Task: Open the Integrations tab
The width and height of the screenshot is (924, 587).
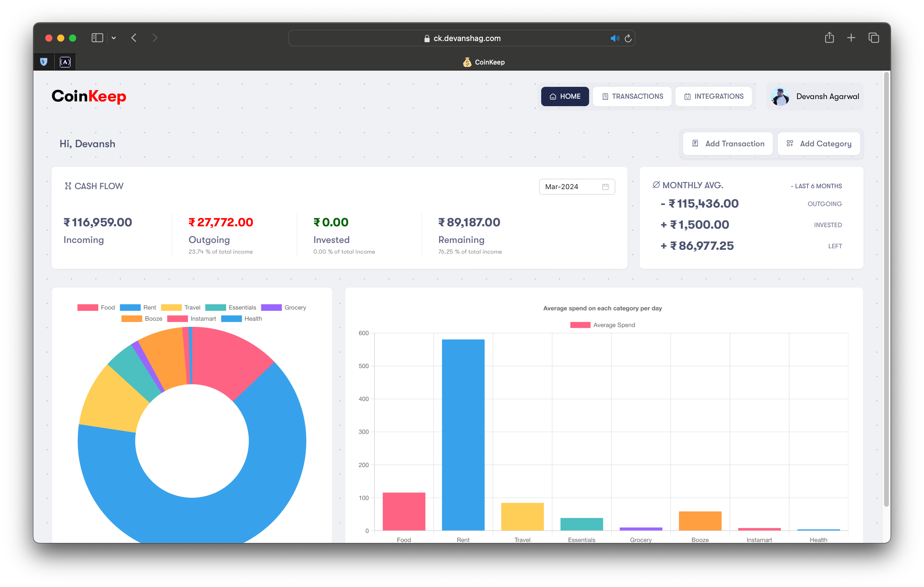Action: [714, 97]
